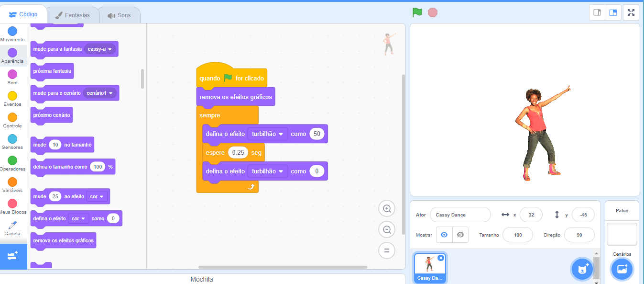The height and width of the screenshot is (284, 644).
Task: Add a new backdrop from the Cenários button
Action: click(x=622, y=269)
